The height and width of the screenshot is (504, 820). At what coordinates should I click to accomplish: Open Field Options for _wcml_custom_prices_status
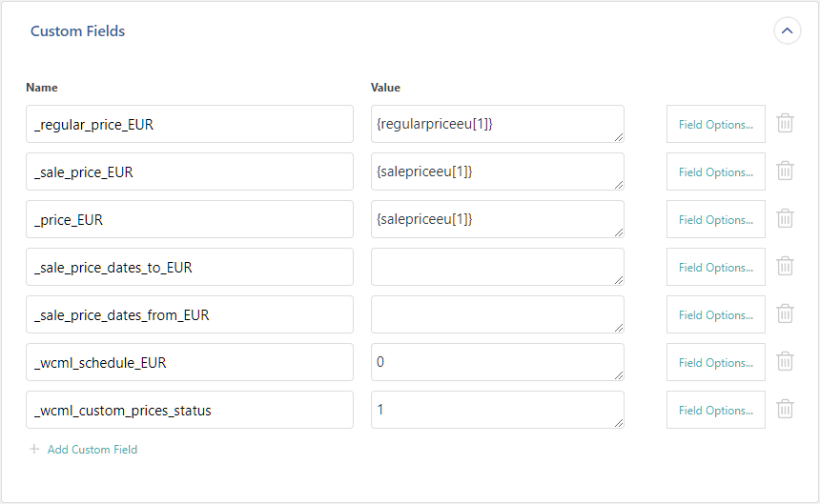coord(715,410)
